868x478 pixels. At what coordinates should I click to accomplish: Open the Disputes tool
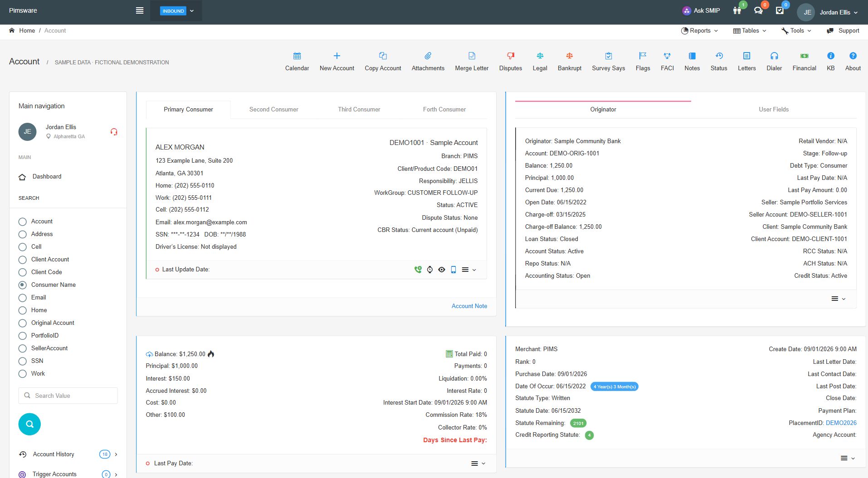(x=511, y=62)
